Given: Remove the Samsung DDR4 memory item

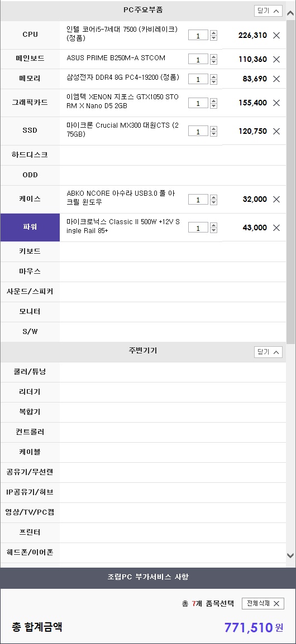Looking at the screenshot, I should 276,79.
